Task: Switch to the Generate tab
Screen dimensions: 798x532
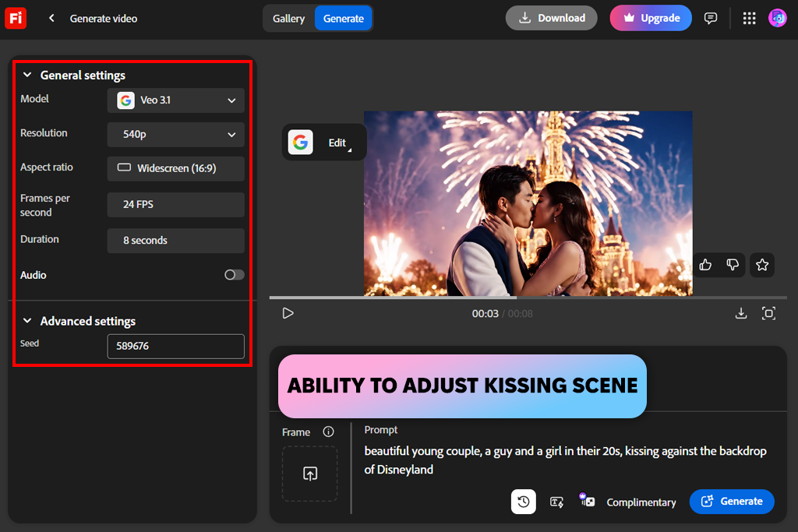Action: 344,19
